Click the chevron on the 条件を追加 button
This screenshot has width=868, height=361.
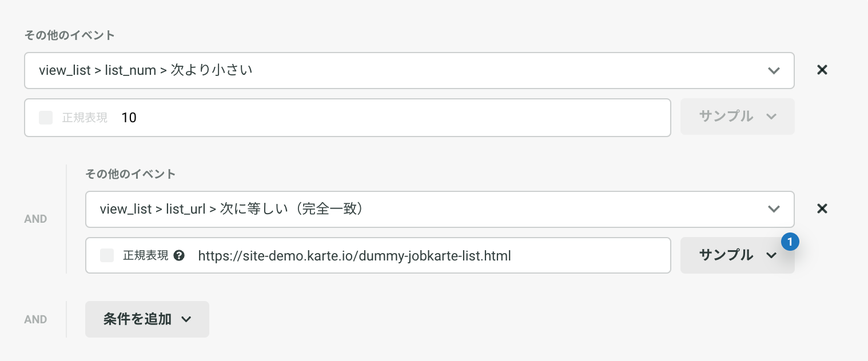coord(186,319)
